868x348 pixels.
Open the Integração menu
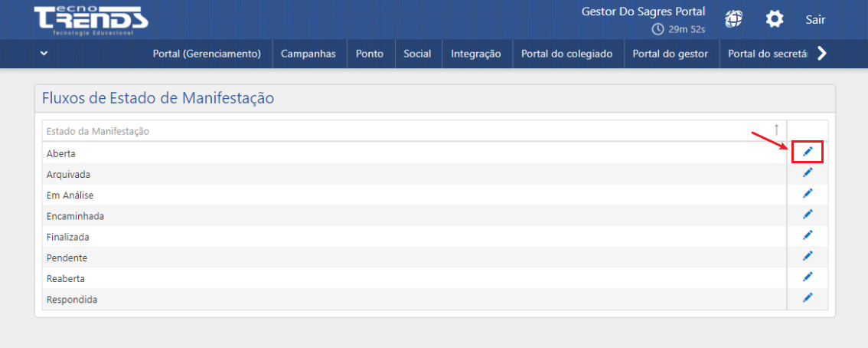click(476, 54)
